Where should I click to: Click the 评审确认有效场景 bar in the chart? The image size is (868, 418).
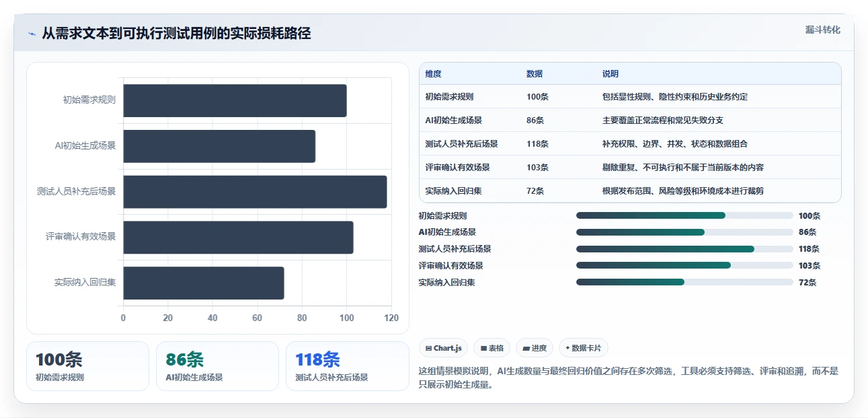pyautogui.click(x=238, y=238)
